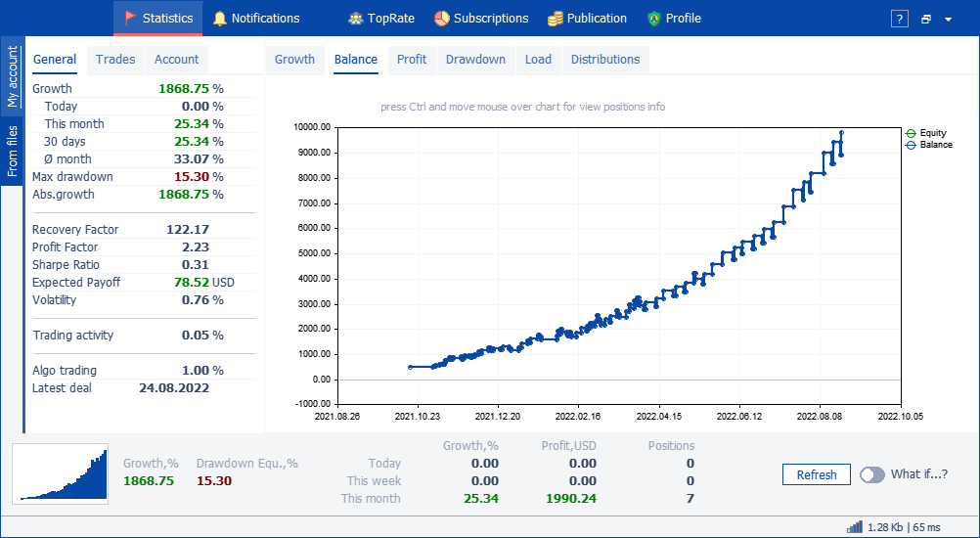Screen dimensions: 980x538
Task: Click the window restore icon in header
Action: (x=926, y=19)
